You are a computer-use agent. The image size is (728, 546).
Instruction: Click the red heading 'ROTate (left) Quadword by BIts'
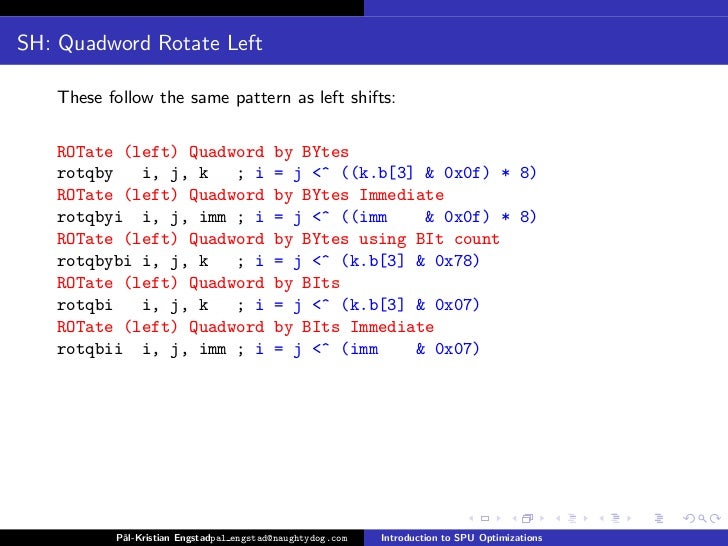pos(198,284)
